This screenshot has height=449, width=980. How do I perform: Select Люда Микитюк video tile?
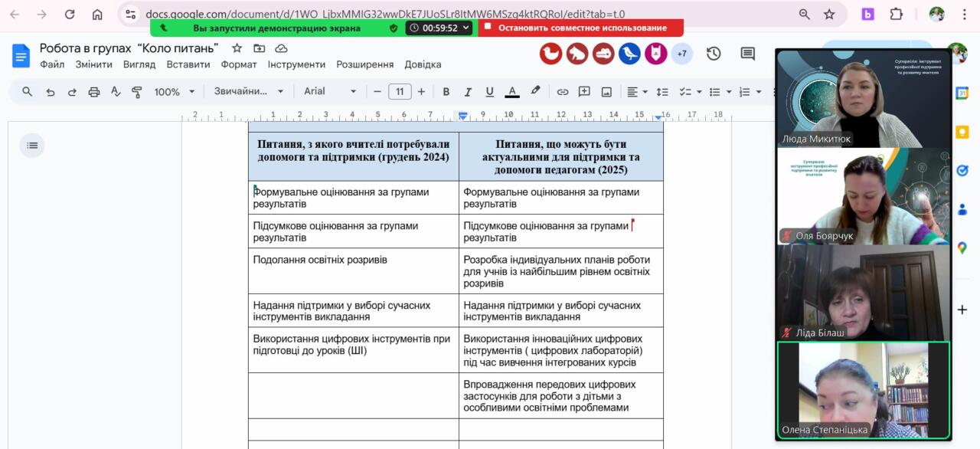tap(864, 98)
